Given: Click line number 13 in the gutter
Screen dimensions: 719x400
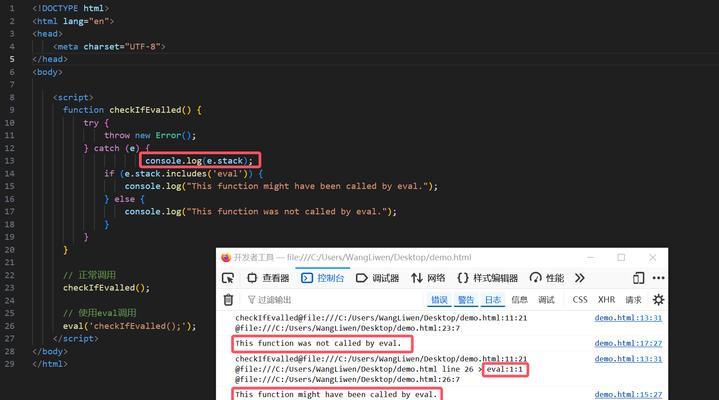Looking at the screenshot, I should (10, 161).
